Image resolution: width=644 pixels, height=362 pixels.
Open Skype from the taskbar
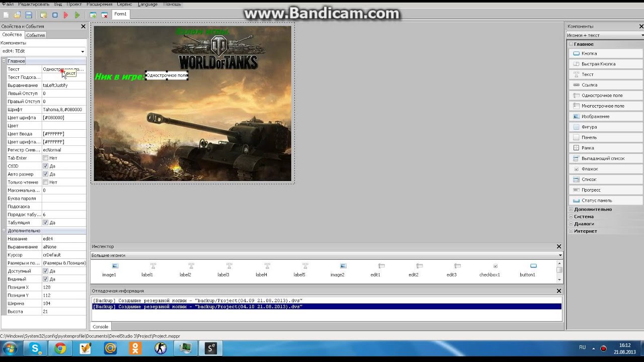coord(35,348)
